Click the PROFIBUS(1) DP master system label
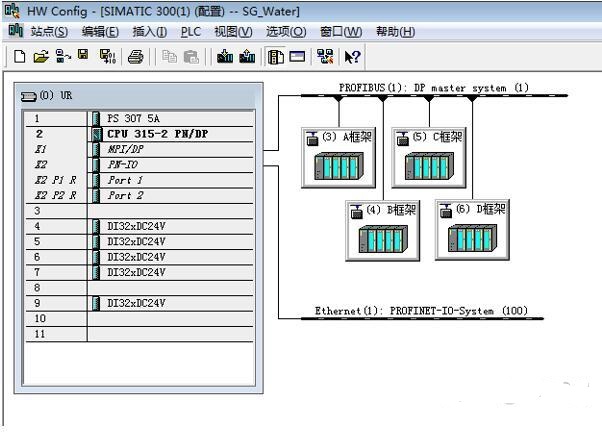This screenshot has height=433, width=602. pyautogui.click(x=434, y=88)
